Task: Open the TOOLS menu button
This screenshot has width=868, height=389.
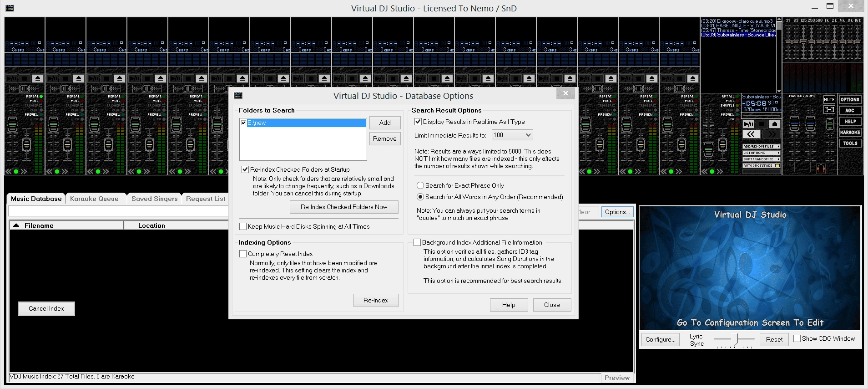Action: [x=850, y=143]
